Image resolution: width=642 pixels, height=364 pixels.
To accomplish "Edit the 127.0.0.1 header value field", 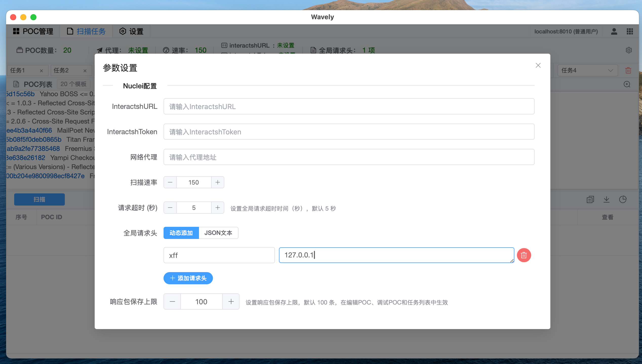I will click(396, 255).
